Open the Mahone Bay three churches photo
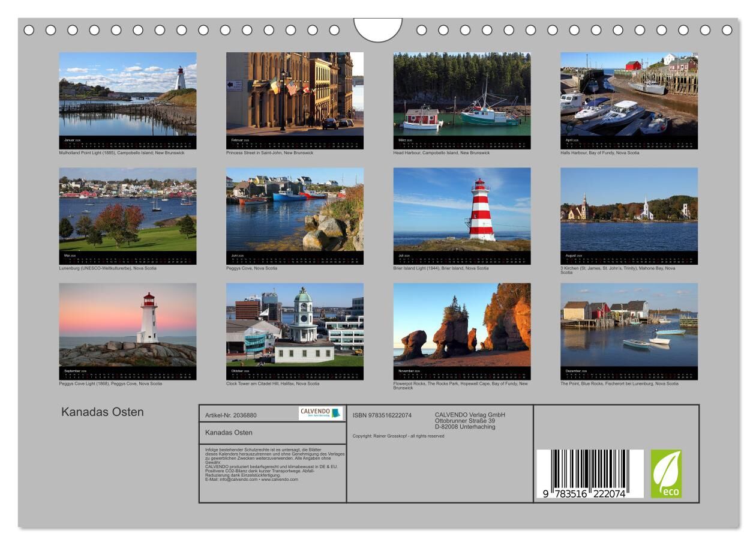 tap(629, 209)
